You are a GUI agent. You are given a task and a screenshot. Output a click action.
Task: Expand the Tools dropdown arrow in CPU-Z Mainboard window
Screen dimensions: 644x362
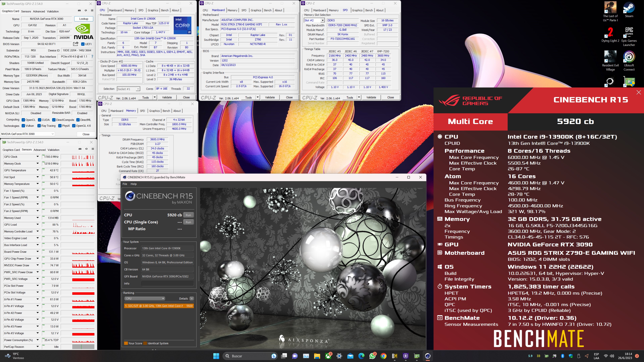point(258,97)
